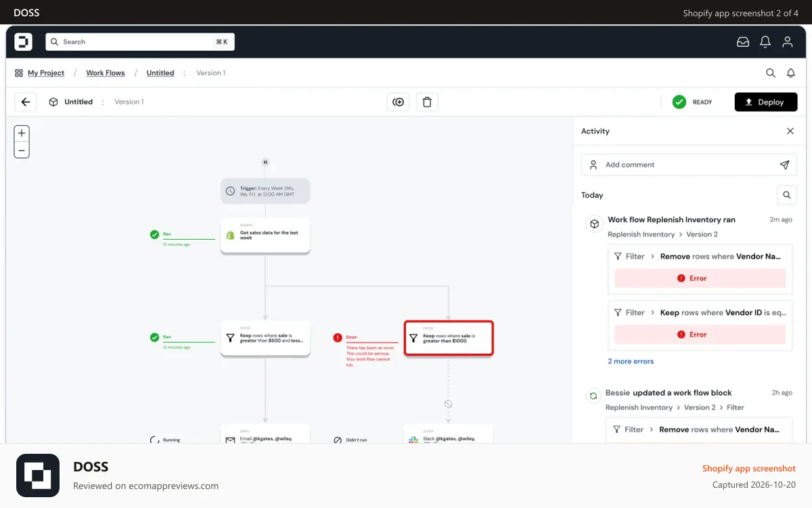
Task: Open My Project breadcrumb
Action: click(46, 73)
